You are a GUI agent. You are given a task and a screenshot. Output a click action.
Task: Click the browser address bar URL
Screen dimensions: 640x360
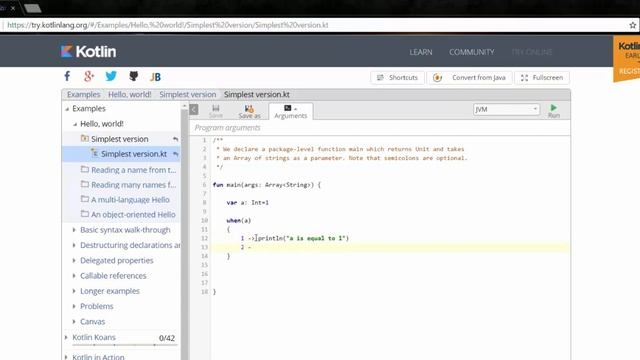(168, 25)
